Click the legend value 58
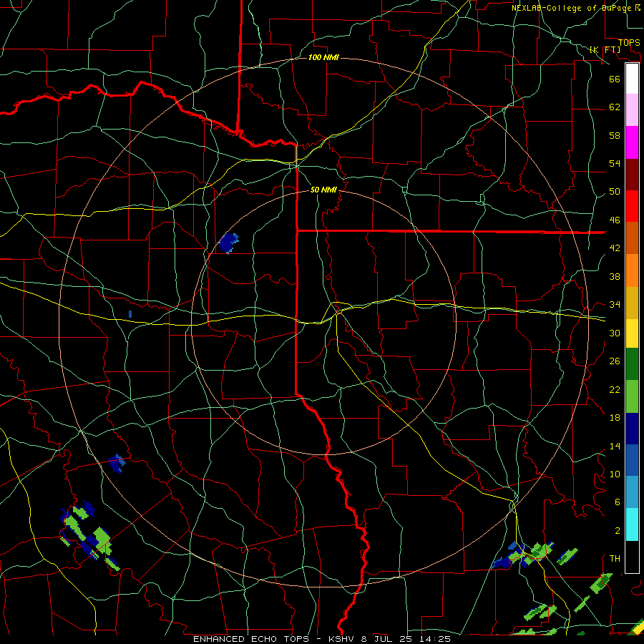The image size is (644, 644). point(615,135)
